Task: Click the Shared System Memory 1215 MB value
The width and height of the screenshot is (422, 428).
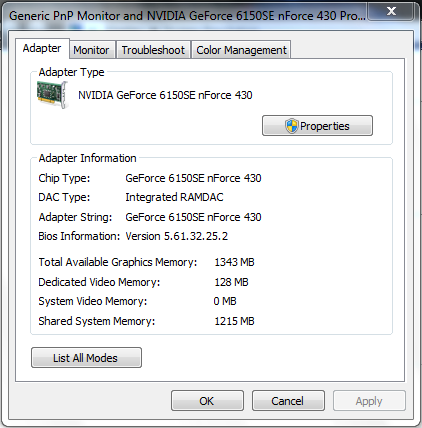Action: 234,321
